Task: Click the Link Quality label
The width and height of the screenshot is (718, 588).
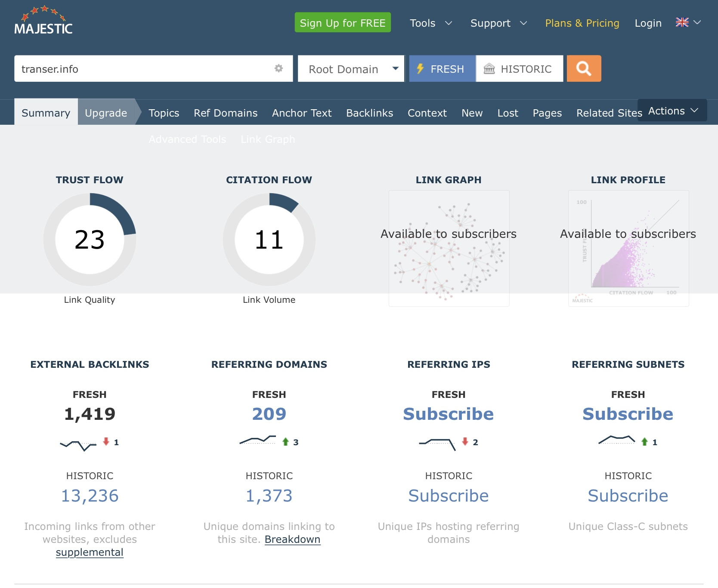Action: point(90,300)
